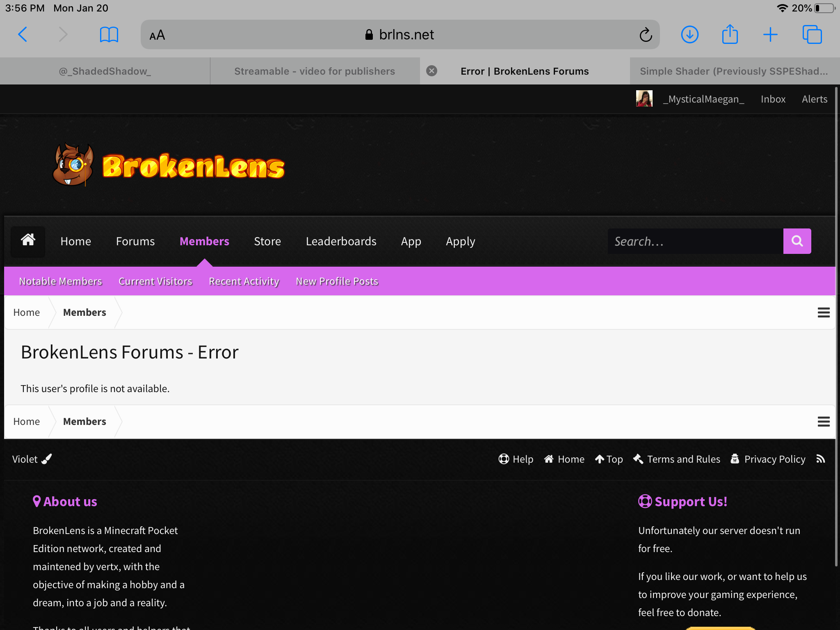Click the magenta search magnifier button
Screen dimensions: 840x630
797,241
